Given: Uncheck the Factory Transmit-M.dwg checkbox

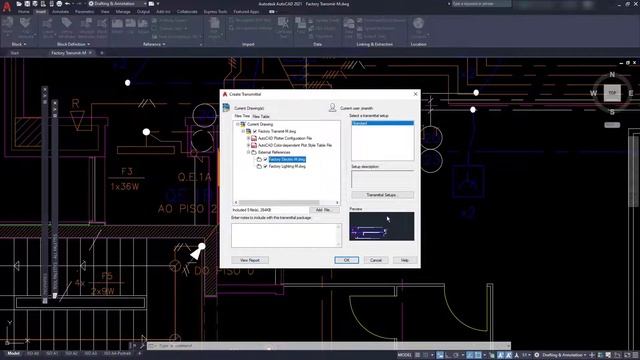Looking at the screenshot, I should click(x=255, y=131).
